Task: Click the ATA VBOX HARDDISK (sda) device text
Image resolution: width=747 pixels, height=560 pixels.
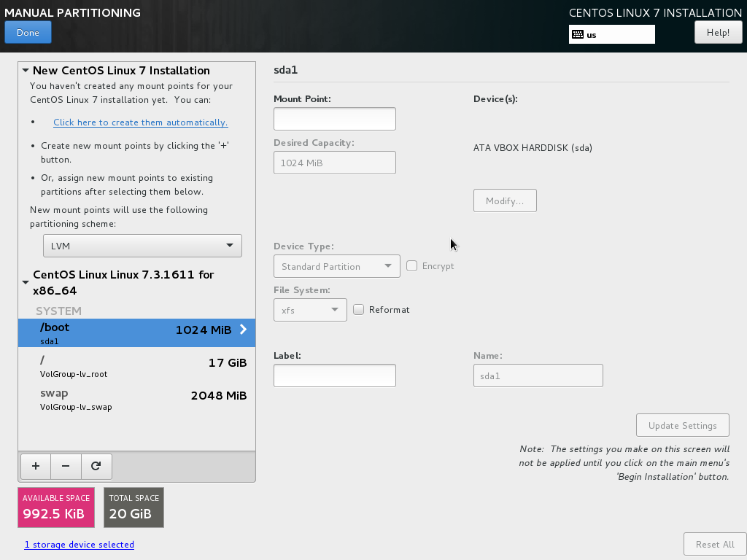Action: [533, 147]
